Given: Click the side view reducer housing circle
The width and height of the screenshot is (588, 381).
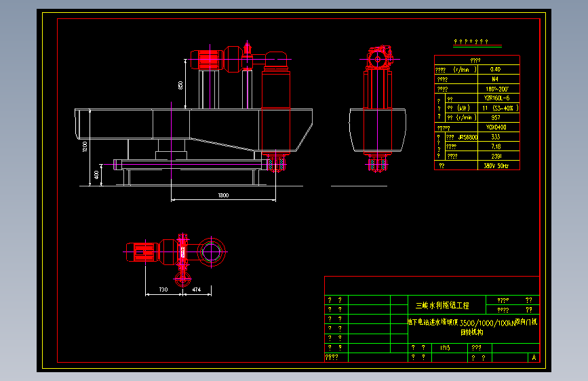Looking at the screenshot, I should tap(378, 59).
